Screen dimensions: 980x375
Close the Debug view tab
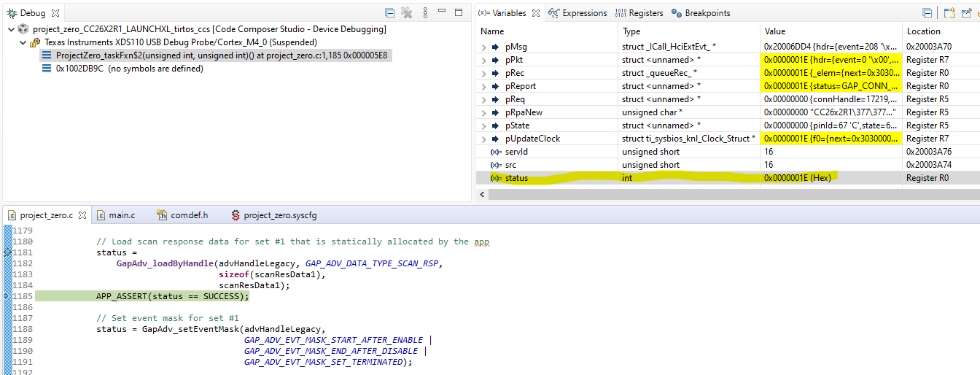coord(55,13)
